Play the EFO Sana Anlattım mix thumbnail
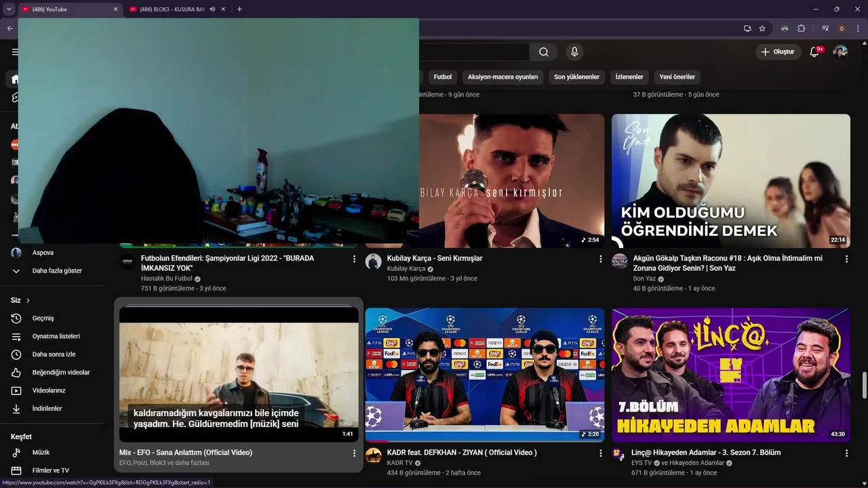This screenshot has width=868, height=488. click(x=239, y=375)
